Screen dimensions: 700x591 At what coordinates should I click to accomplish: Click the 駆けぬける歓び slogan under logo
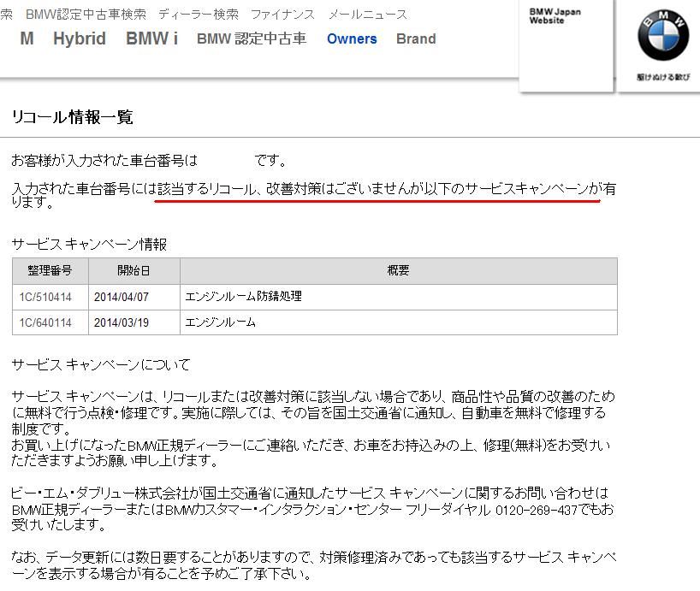coord(663,77)
